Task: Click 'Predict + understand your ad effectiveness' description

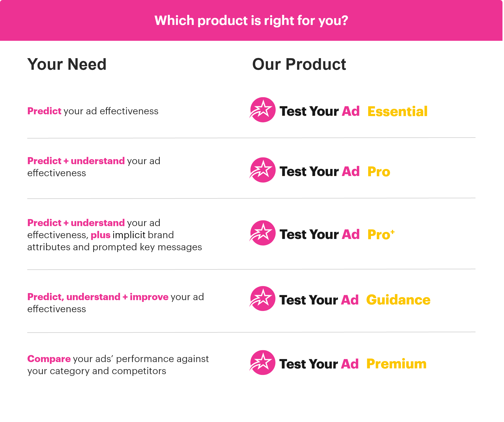Action: (x=93, y=167)
